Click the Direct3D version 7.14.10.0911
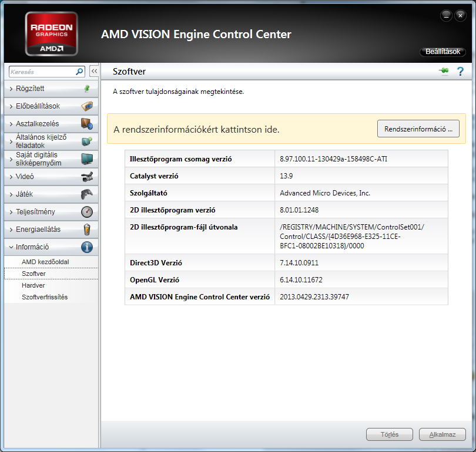The width and height of the screenshot is (476, 452). click(299, 263)
